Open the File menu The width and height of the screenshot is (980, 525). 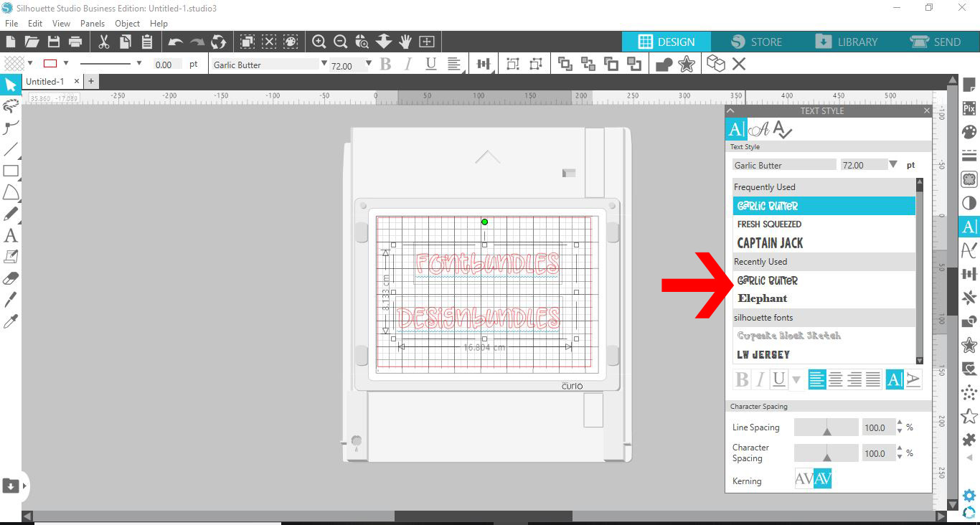click(x=11, y=24)
